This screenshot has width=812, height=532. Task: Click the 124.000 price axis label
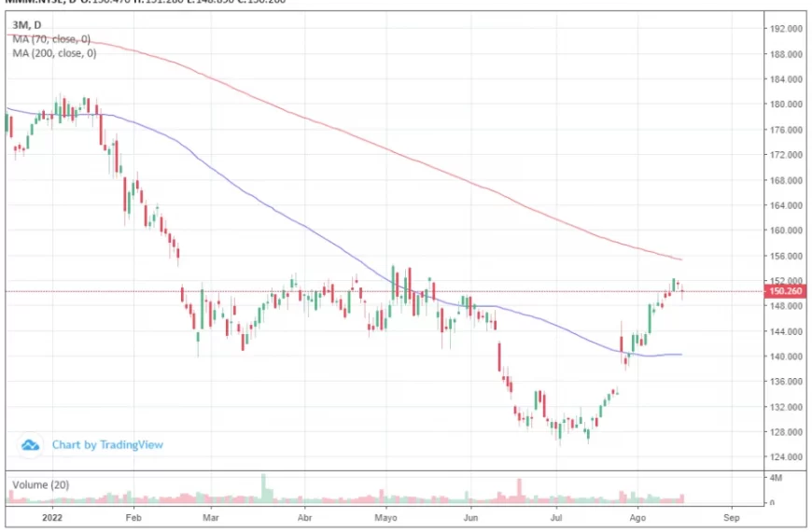[786, 457]
